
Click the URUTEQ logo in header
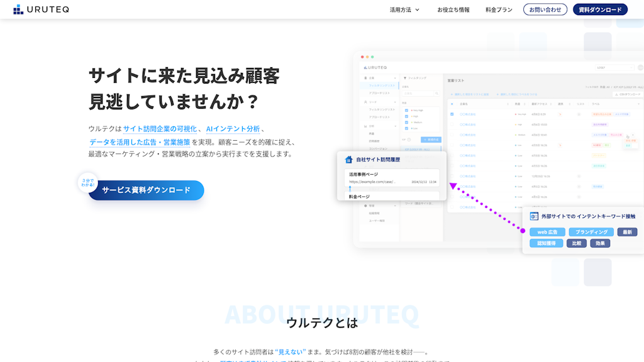click(x=41, y=9)
